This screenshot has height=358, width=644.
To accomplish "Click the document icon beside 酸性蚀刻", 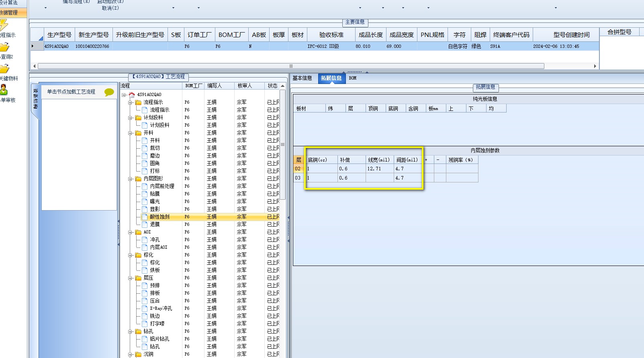I will 145,217.
